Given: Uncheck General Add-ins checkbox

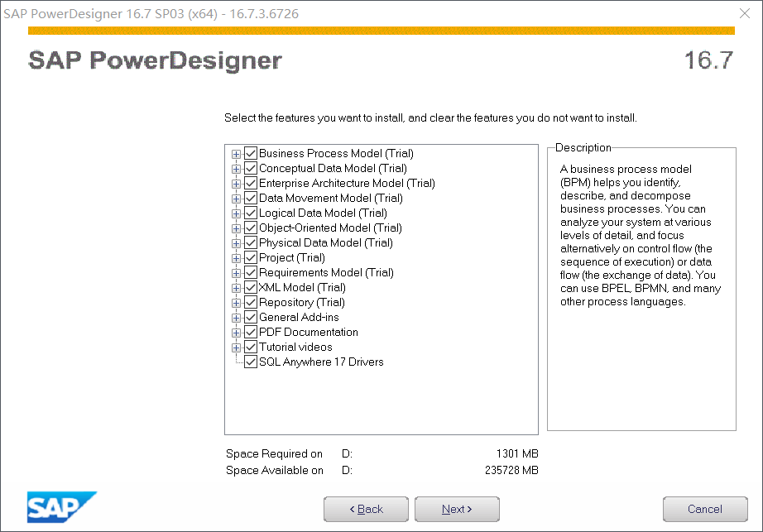Looking at the screenshot, I should 251,318.
